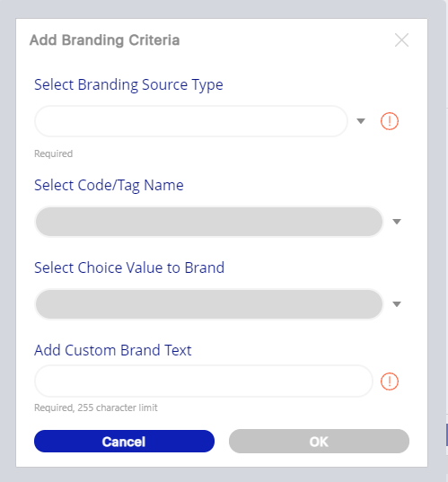
Task: Click the Branding Source Type combo field
Action: click(x=191, y=121)
